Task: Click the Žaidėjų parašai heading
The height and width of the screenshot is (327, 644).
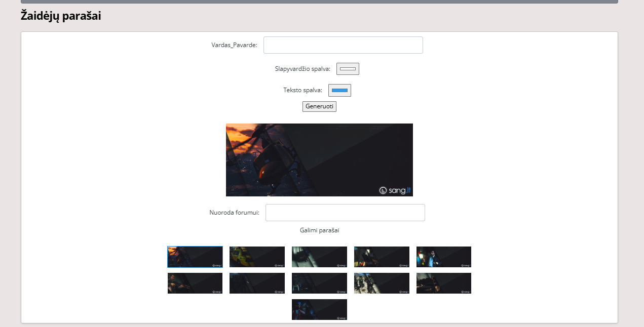Action: pos(61,16)
